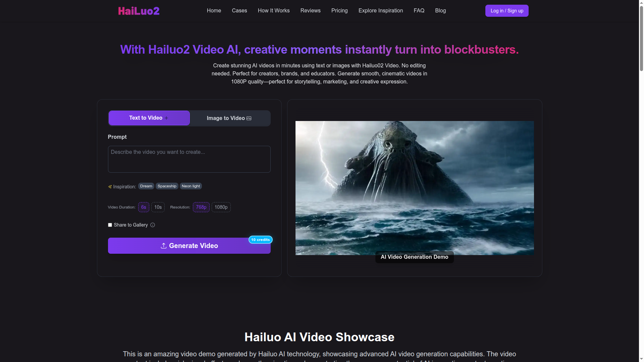Open the Blog nav link

440,11
